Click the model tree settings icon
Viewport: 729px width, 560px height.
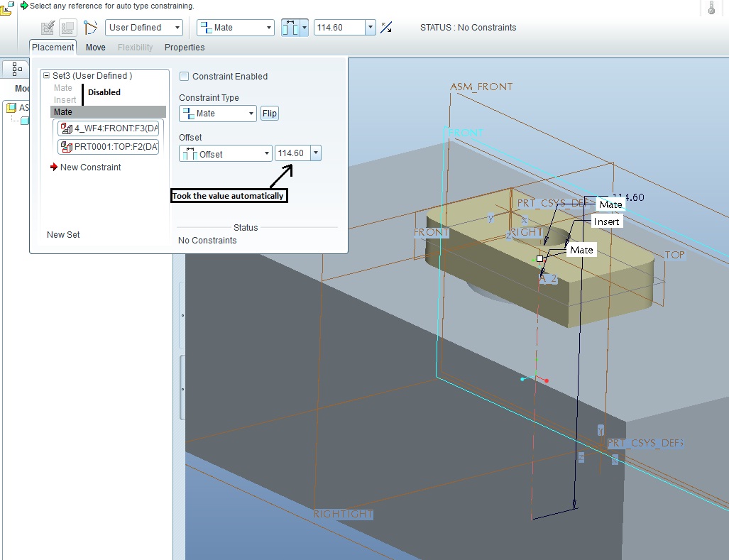(17, 69)
